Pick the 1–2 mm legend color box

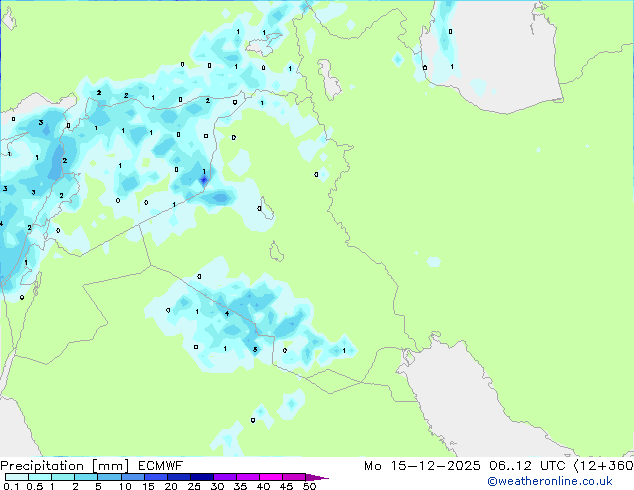click(63, 477)
